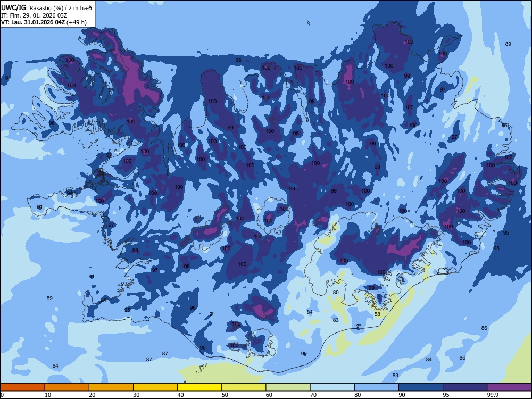Click the legend scale label '70'
This screenshot has width=532, height=399.
(x=313, y=395)
